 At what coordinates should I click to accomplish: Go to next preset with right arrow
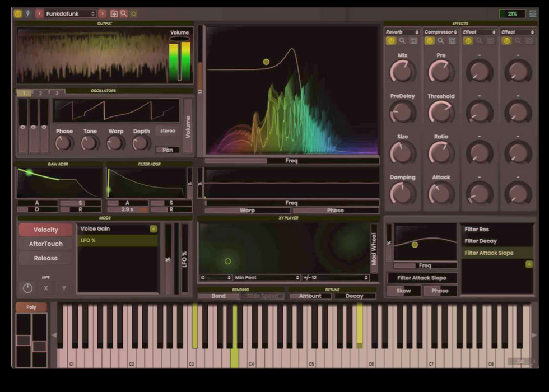[103, 13]
